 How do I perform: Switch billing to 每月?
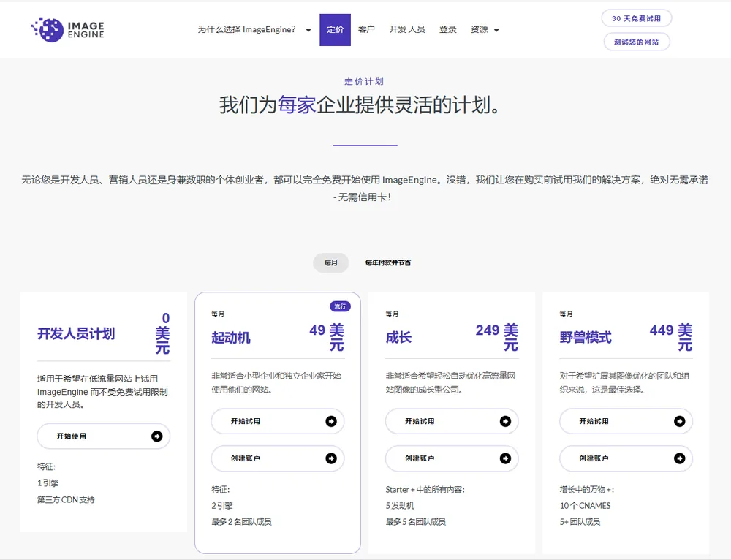[330, 262]
